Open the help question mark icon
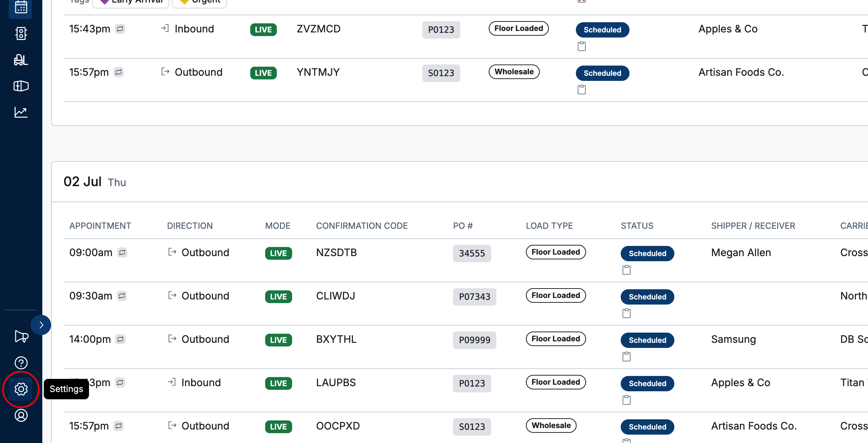Viewport: 868px width, 443px height. click(21, 363)
